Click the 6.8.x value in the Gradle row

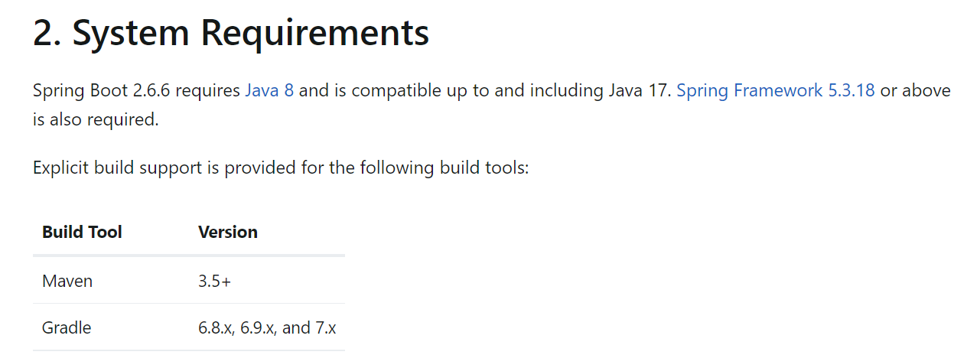tap(217, 328)
